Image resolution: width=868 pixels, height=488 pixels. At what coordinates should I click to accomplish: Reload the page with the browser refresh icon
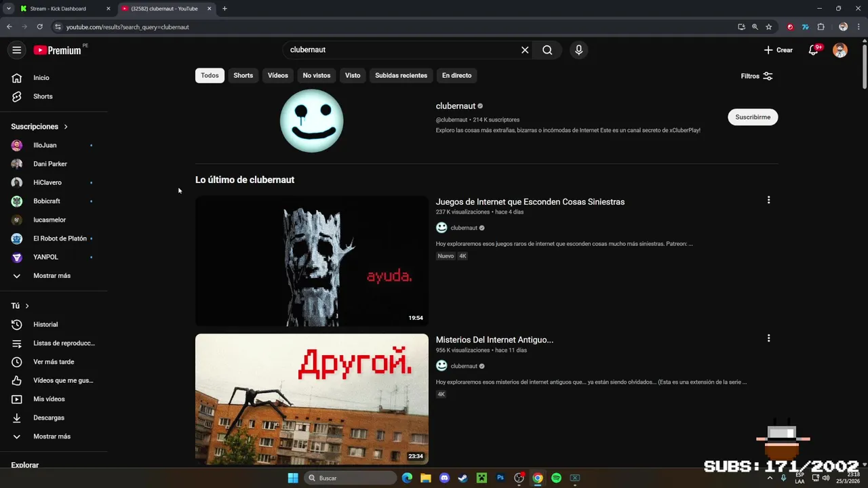pos(40,27)
